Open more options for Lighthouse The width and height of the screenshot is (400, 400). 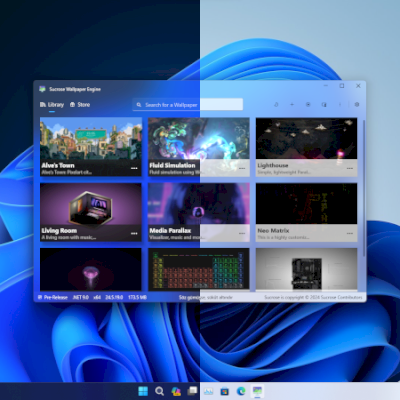(x=350, y=168)
